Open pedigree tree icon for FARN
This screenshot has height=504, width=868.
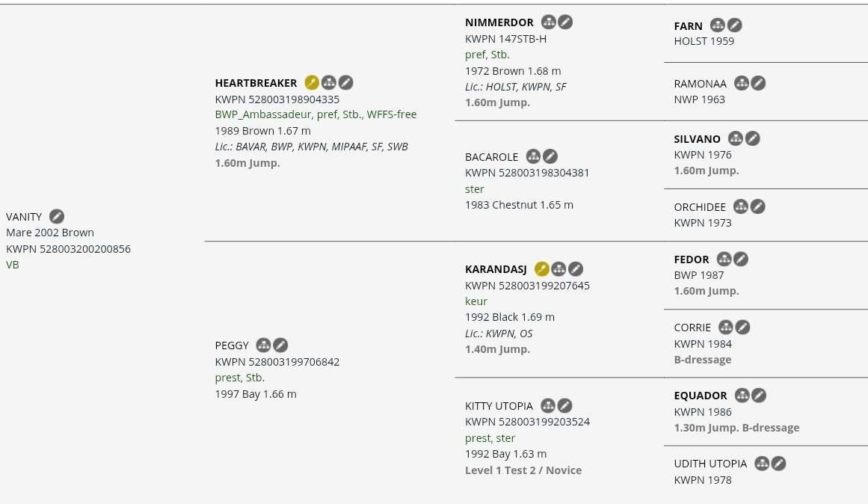pos(718,25)
